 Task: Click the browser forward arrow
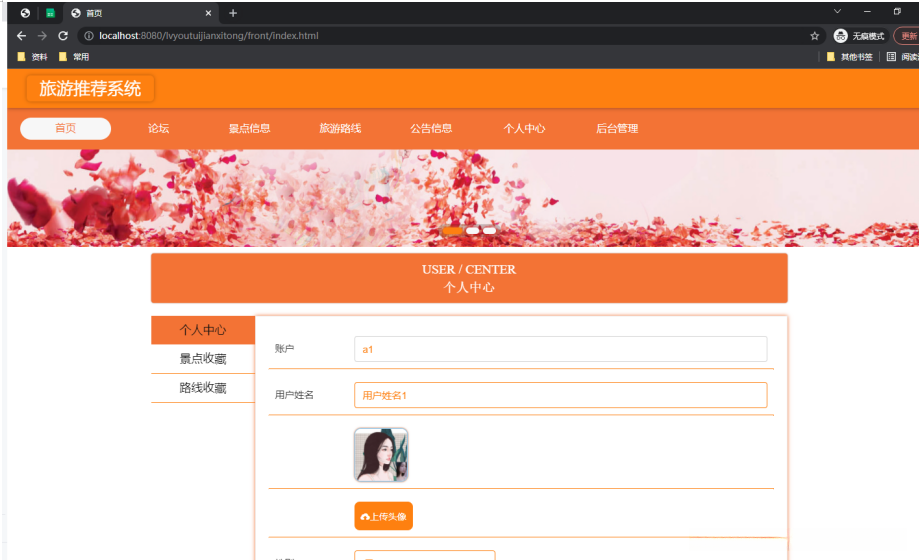(x=42, y=36)
